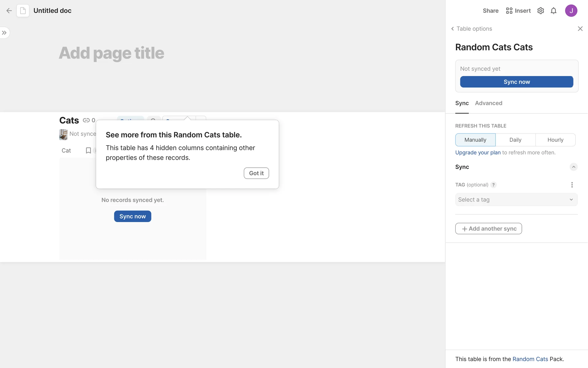Set refresh to Hourly
The image size is (588, 368).
[x=555, y=140]
